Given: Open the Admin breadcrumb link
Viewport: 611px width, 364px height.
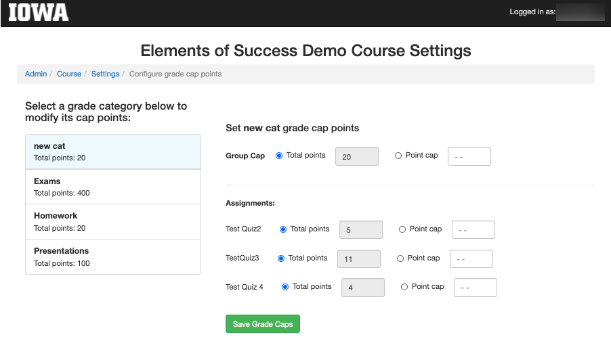Looking at the screenshot, I should (x=36, y=74).
